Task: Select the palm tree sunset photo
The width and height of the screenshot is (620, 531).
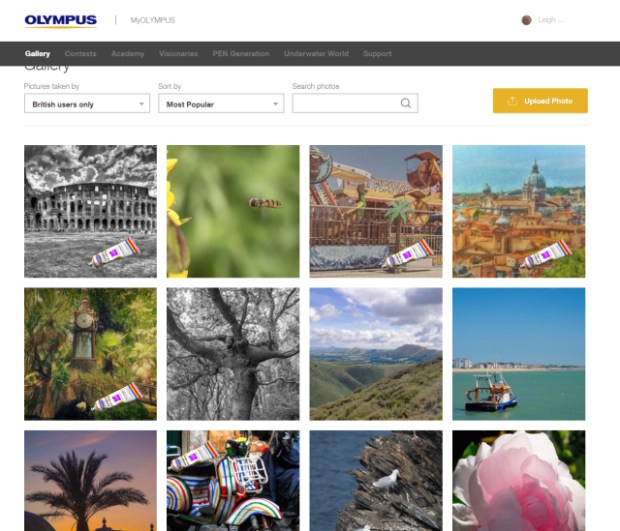Action: point(90,480)
